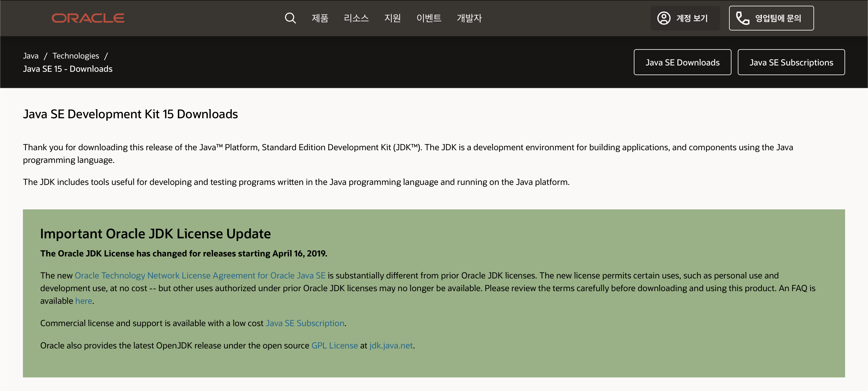Viewport: 868px width, 391px height.
Task: Click the phone icon for sales contact
Action: pyautogui.click(x=742, y=18)
